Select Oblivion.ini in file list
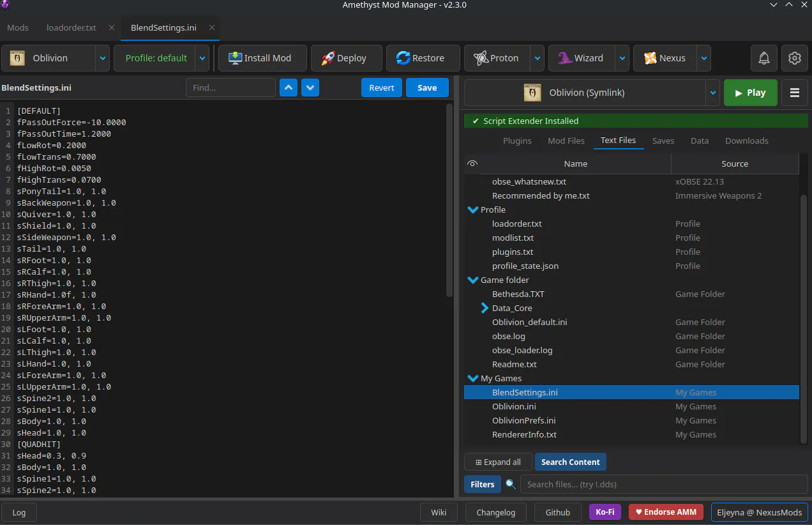Screen dimensions: 812x525 point(631,406)
